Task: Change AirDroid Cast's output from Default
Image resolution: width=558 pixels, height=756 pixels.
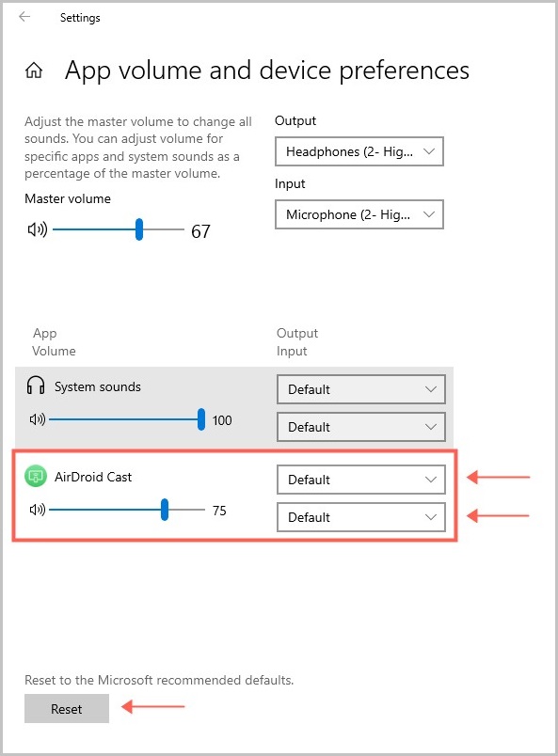Action: (x=359, y=480)
